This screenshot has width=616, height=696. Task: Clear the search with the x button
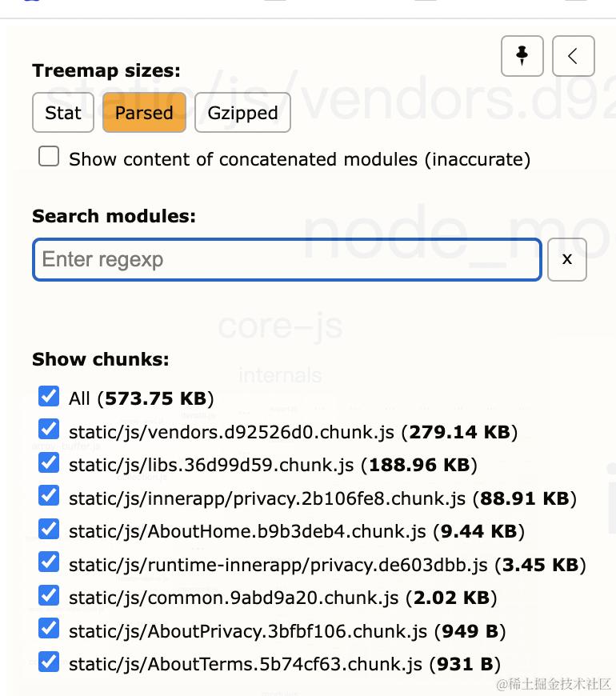tap(566, 259)
